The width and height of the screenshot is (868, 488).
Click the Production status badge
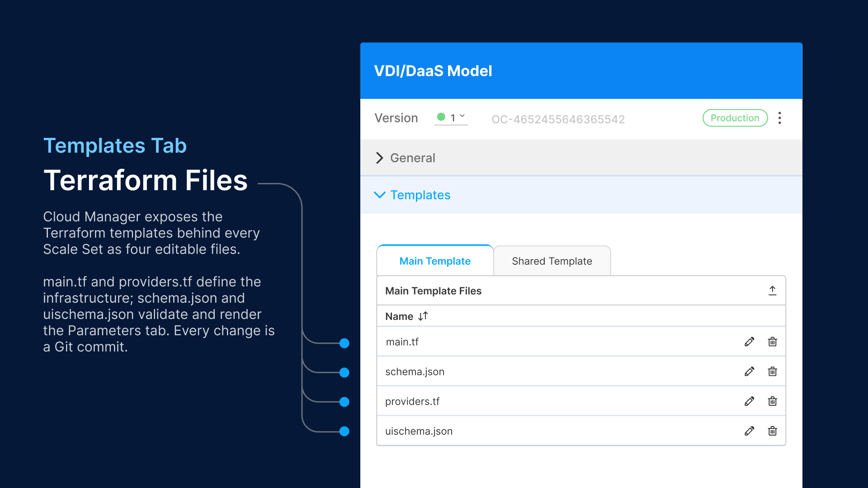(735, 118)
